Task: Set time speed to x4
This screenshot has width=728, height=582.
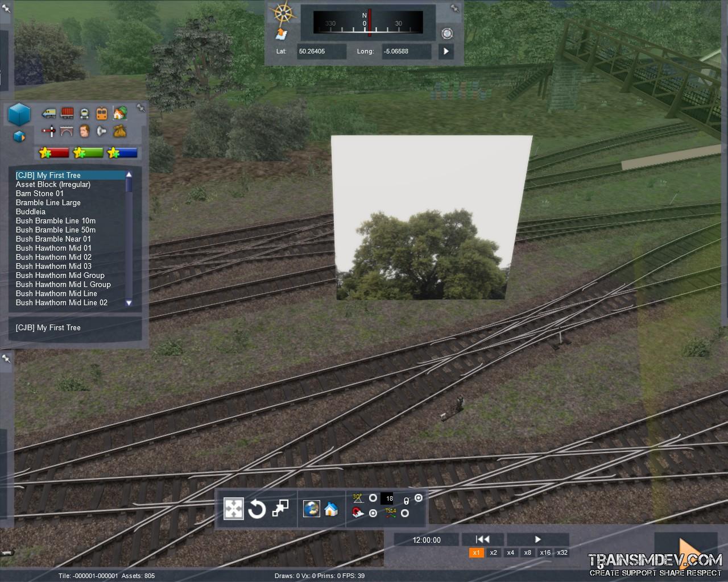Action: pos(511,552)
